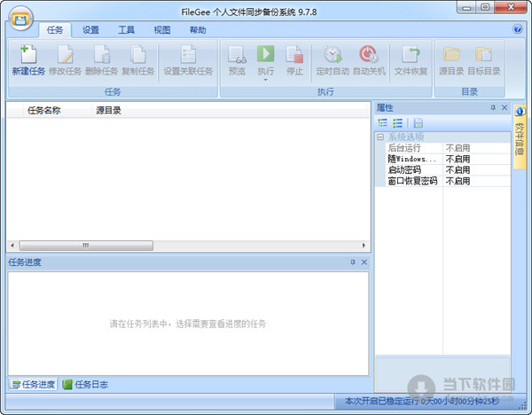Screen dimensions: 532x415
Task: Click Set Associated Task (设置关联任务) icon
Action: click(x=188, y=54)
